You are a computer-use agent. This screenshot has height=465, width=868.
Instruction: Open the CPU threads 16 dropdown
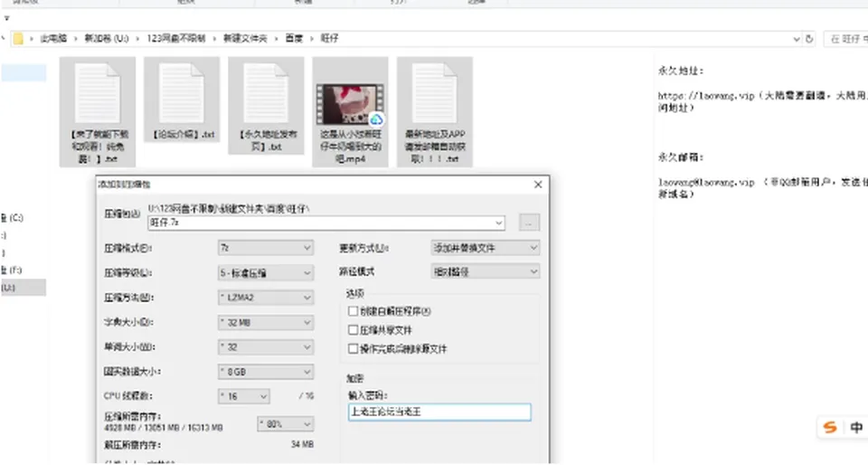[x=244, y=396]
